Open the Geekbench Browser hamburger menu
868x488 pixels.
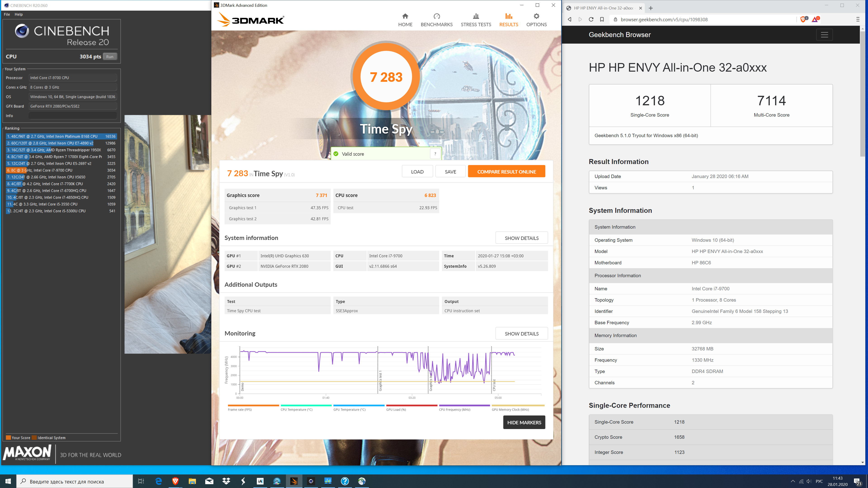(824, 35)
